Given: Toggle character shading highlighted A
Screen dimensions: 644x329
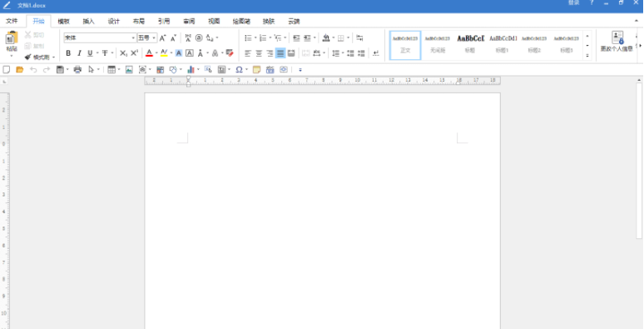Looking at the screenshot, I should point(179,53).
